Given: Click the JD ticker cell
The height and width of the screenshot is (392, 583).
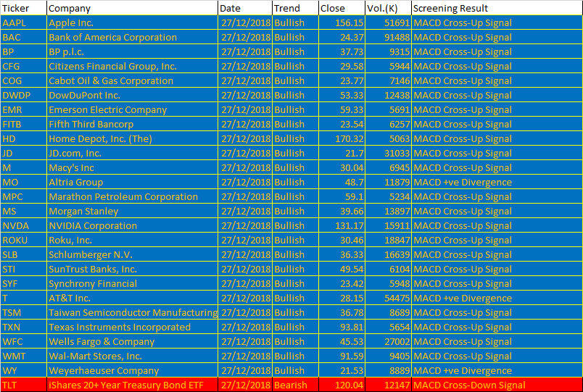Looking at the screenshot, I should (23, 153).
